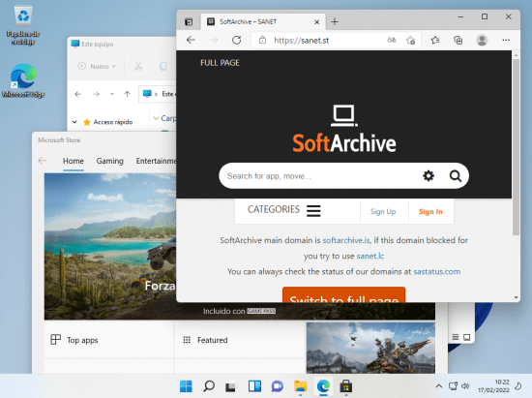Open Featured in Microsoft Store
Screen dimensions: 532x398
(x=240, y=340)
